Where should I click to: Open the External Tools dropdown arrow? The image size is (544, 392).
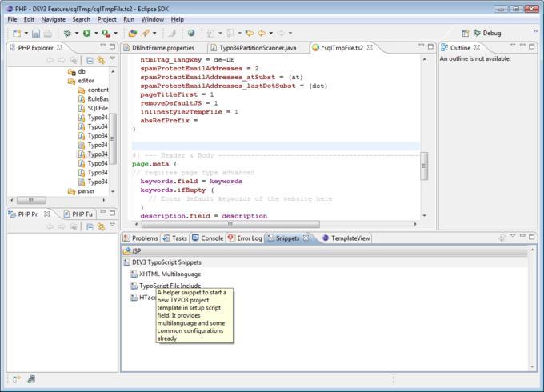point(115,34)
